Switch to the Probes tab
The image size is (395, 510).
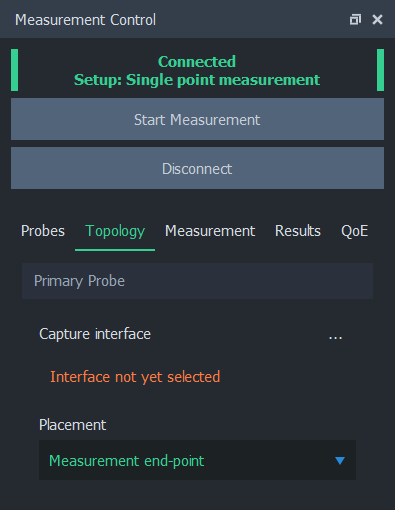43,231
